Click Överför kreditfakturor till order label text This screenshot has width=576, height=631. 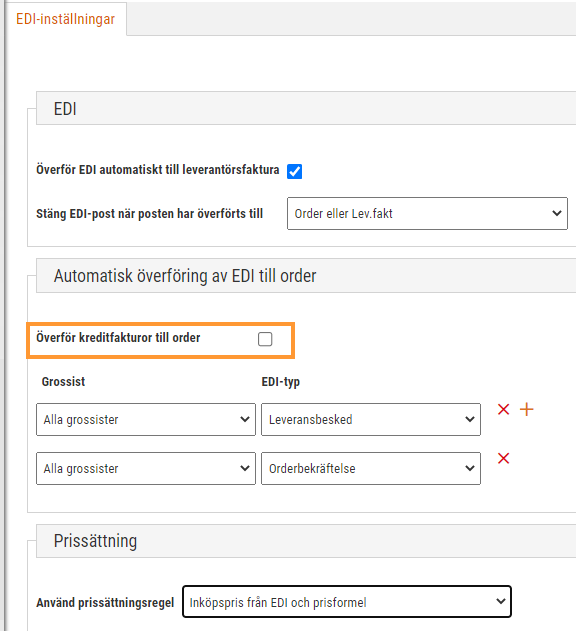(x=118, y=337)
